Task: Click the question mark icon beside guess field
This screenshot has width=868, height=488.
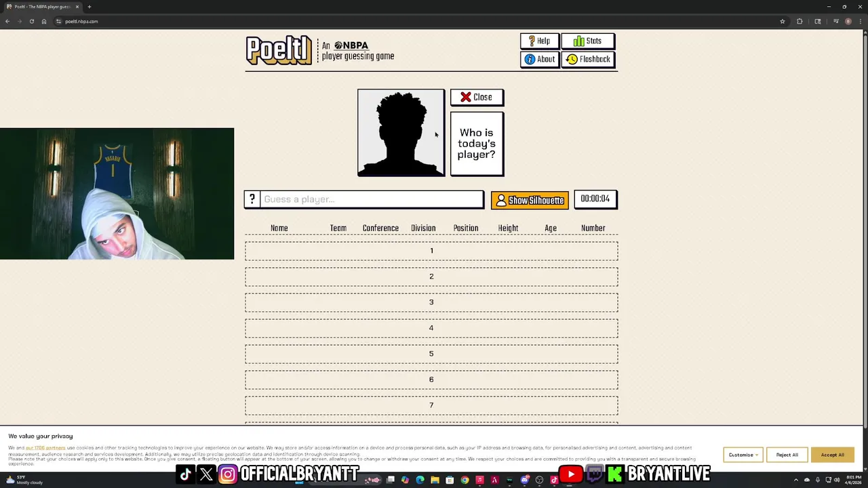Action: [x=252, y=199]
